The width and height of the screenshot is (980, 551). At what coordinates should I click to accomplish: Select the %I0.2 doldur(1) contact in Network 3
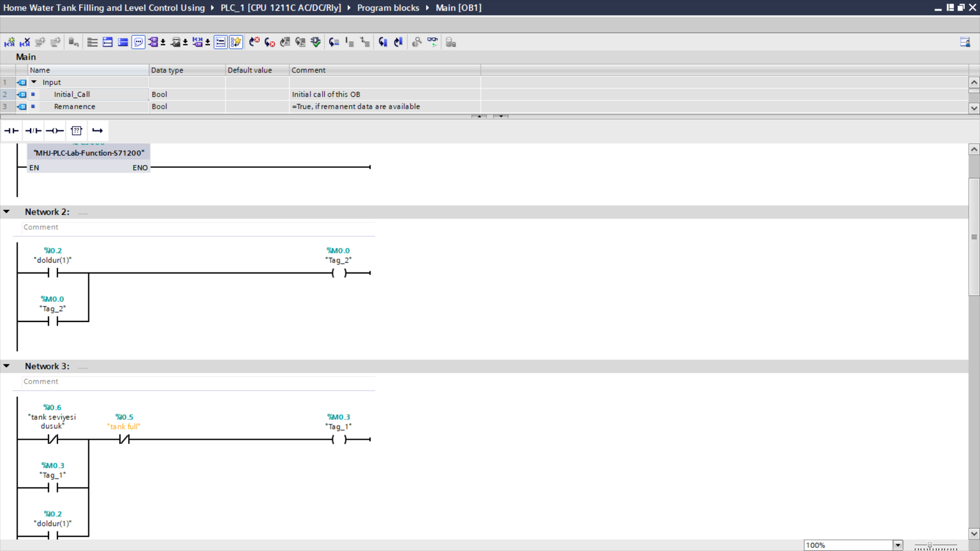tap(53, 535)
